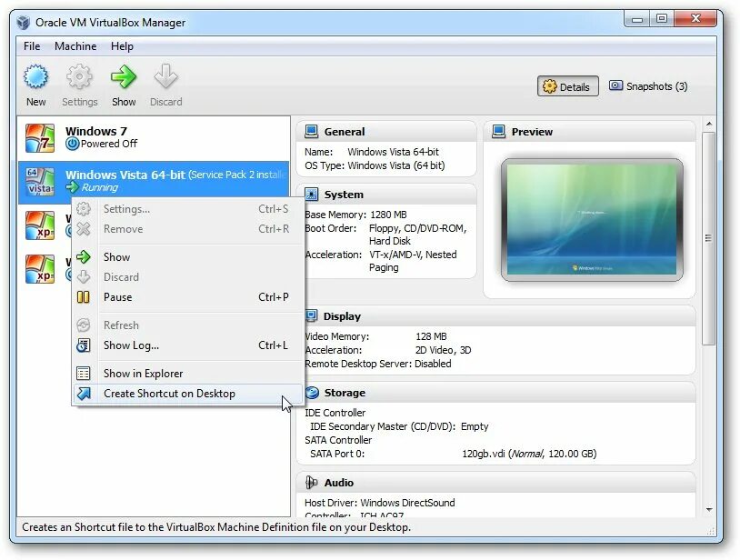Click the Powered Off status icon of Windows 7
Viewport: 740px width, 560px height.
click(72, 144)
